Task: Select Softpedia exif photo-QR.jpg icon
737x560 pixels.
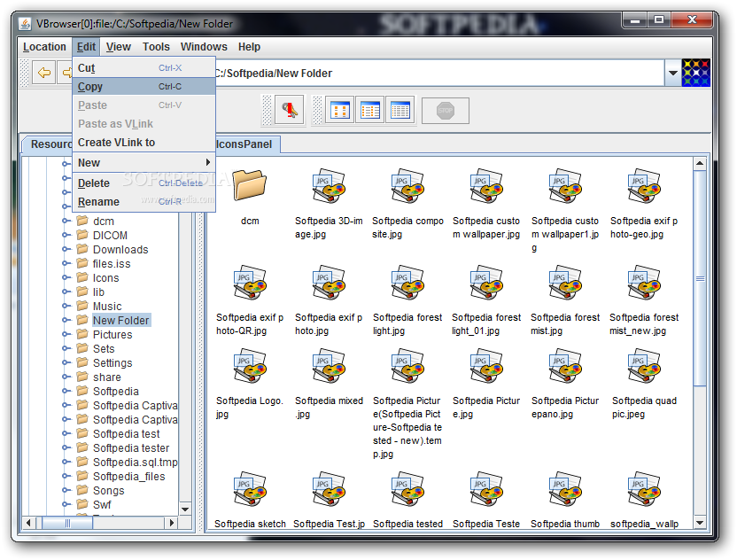Action: [x=250, y=282]
